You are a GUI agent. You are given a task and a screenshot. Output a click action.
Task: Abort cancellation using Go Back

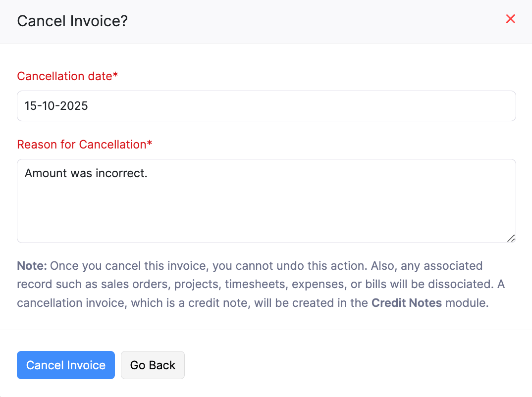(153, 365)
